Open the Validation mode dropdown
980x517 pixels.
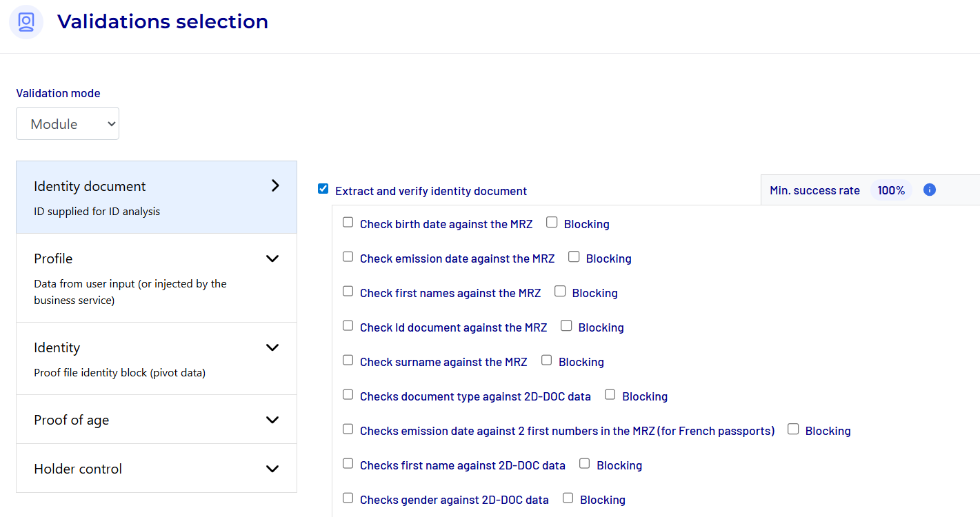(x=68, y=124)
